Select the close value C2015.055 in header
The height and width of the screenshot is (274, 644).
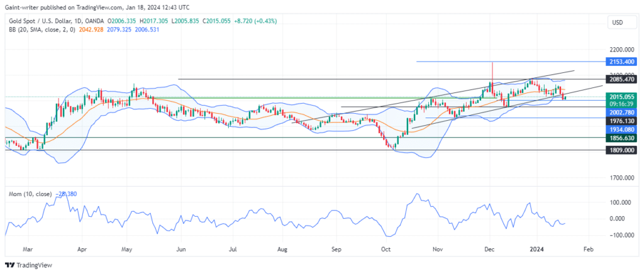point(217,21)
